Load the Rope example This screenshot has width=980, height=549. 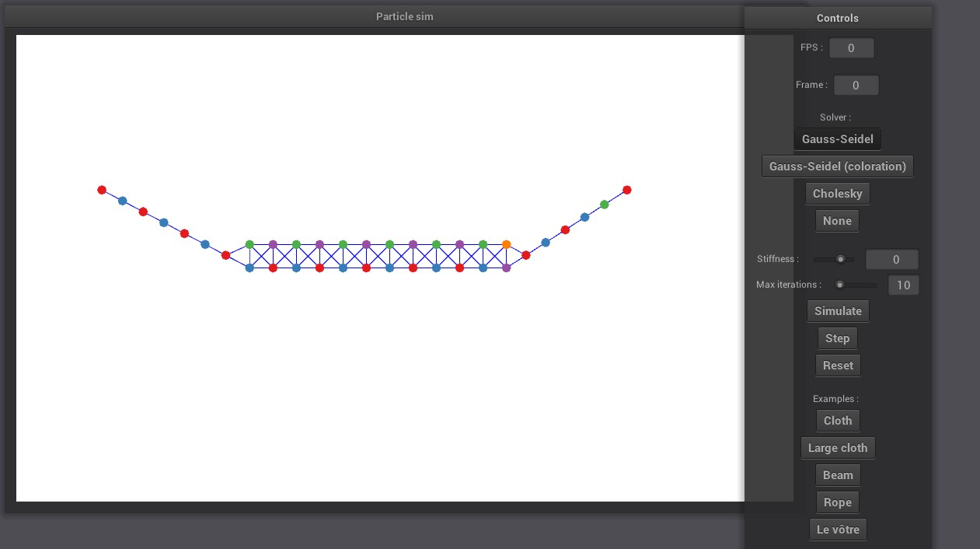pyautogui.click(x=837, y=502)
